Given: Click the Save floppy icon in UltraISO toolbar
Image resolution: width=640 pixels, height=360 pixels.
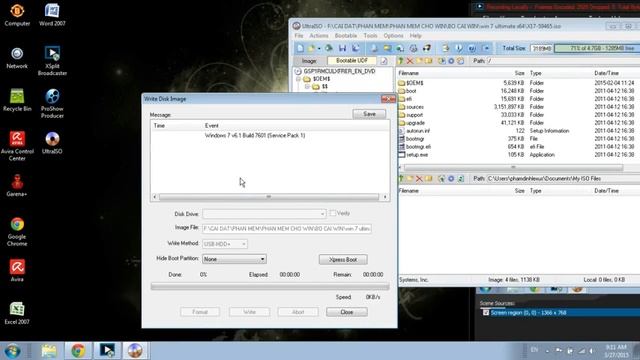Looking at the screenshot, I should click(342, 48).
